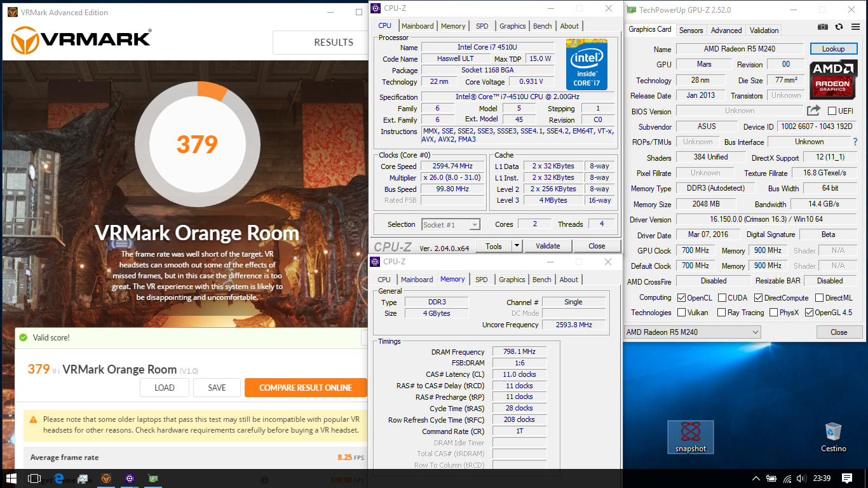868x488 pixels.
Task: Click the Bus Interface question mark icon
Action: pos(855,142)
